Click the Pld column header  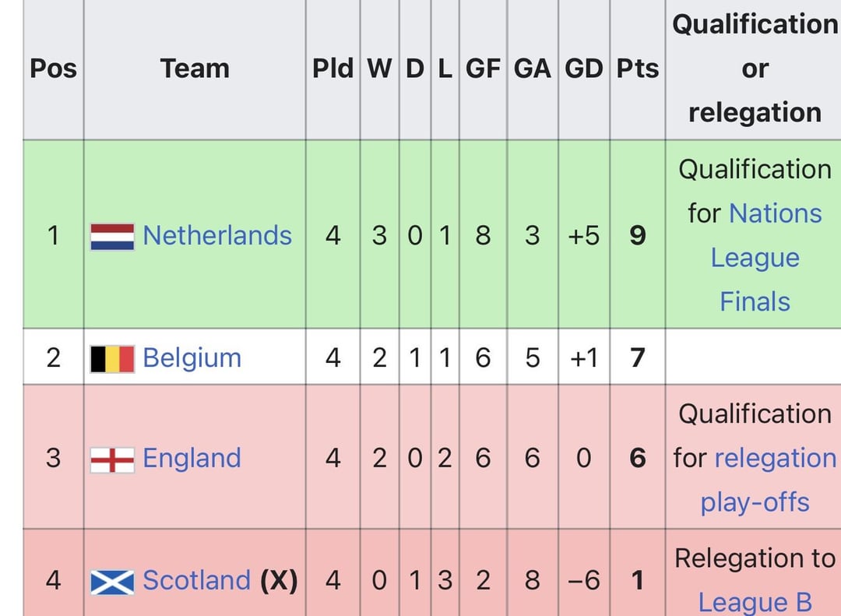point(333,69)
